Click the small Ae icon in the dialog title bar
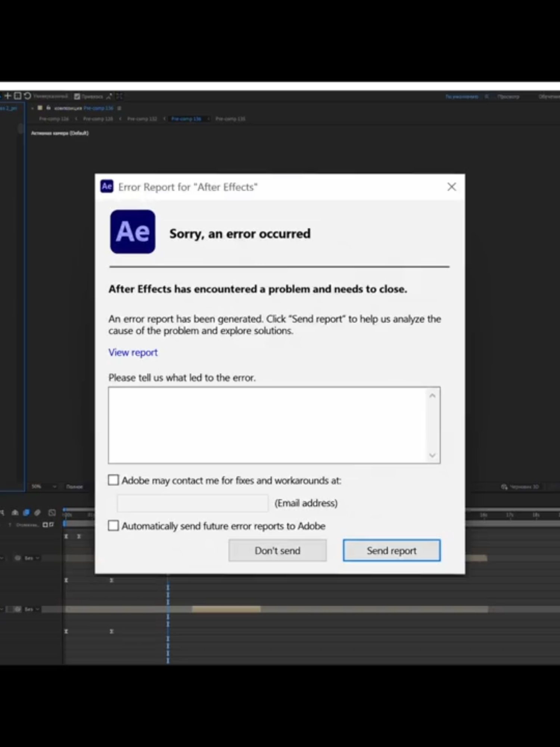The height and width of the screenshot is (747, 560). click(107, 186)
